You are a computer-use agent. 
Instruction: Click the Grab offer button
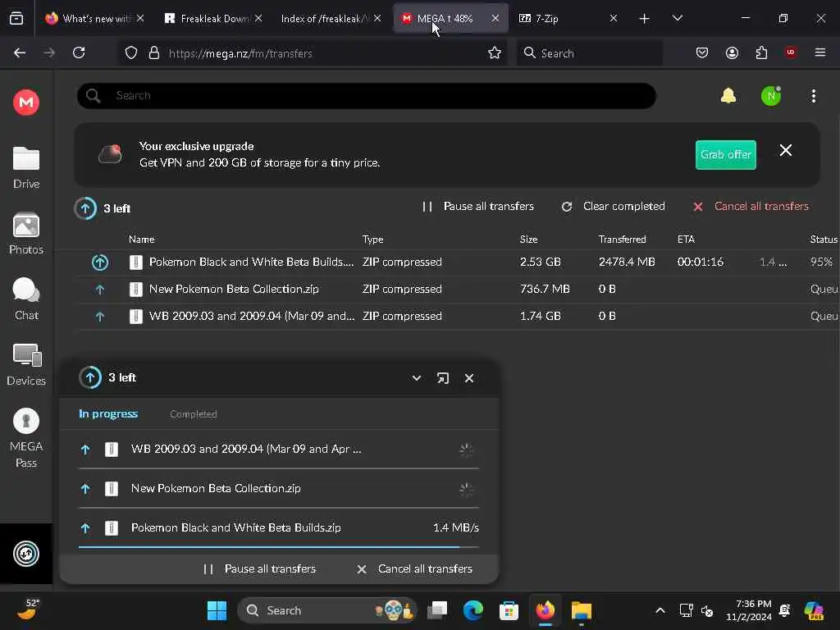coord(725,154)
